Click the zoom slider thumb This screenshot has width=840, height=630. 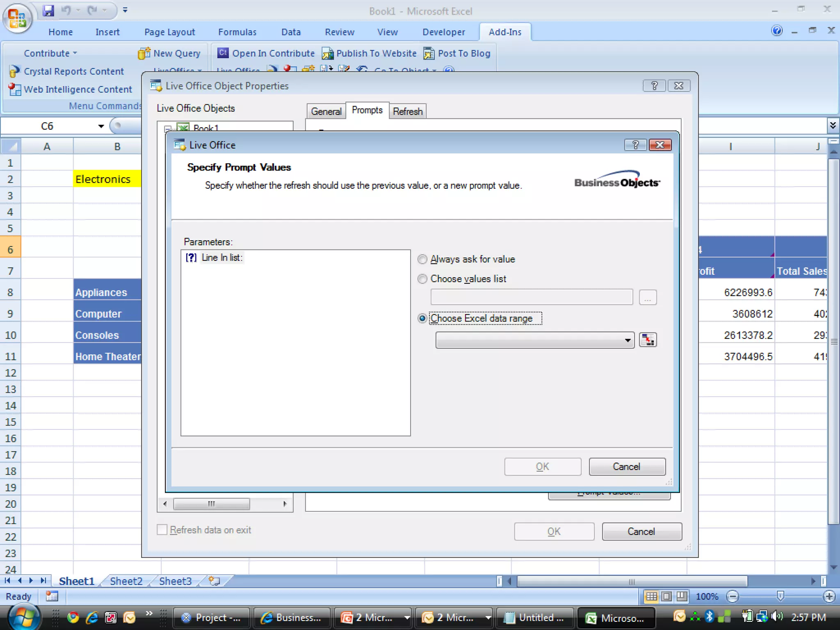tap(781, 596)
